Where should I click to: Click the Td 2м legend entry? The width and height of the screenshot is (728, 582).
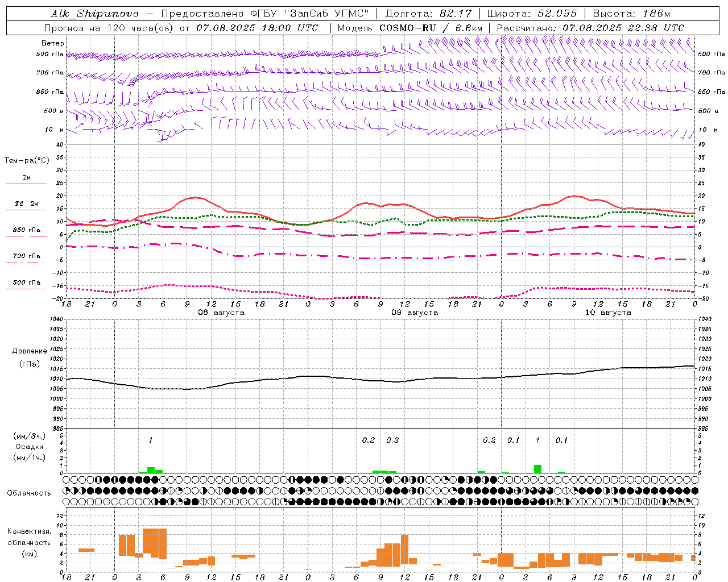pos(26,203)
